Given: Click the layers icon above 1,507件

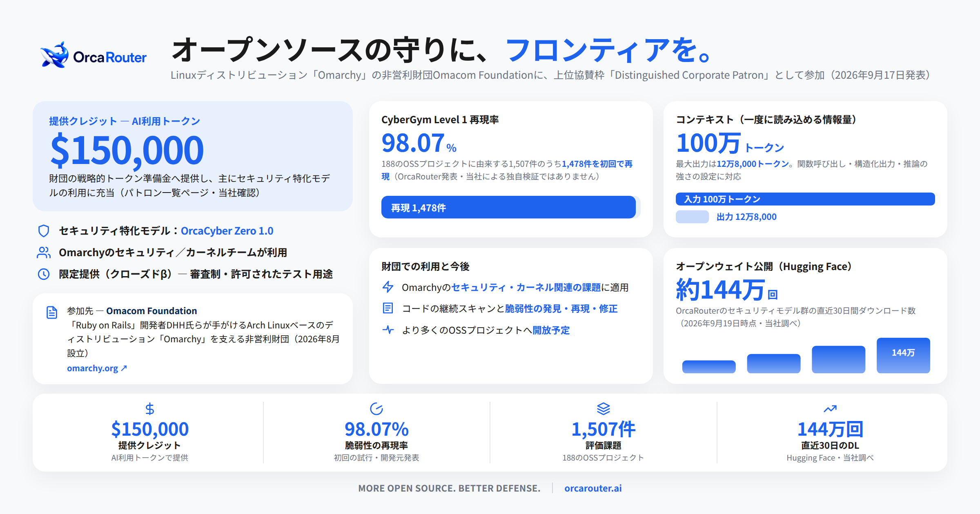Looking at the screenshot, I should coord(603,409).
